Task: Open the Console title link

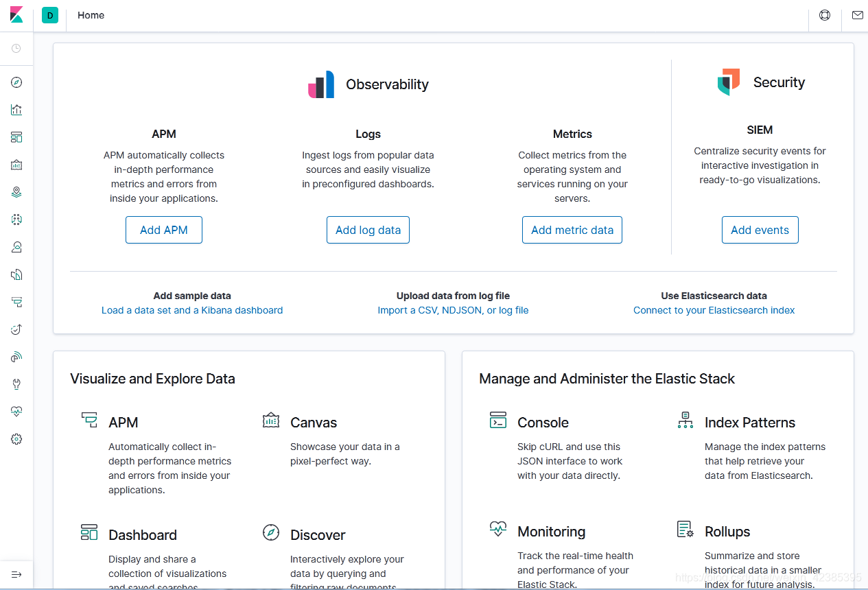Action: click(543, 423)
